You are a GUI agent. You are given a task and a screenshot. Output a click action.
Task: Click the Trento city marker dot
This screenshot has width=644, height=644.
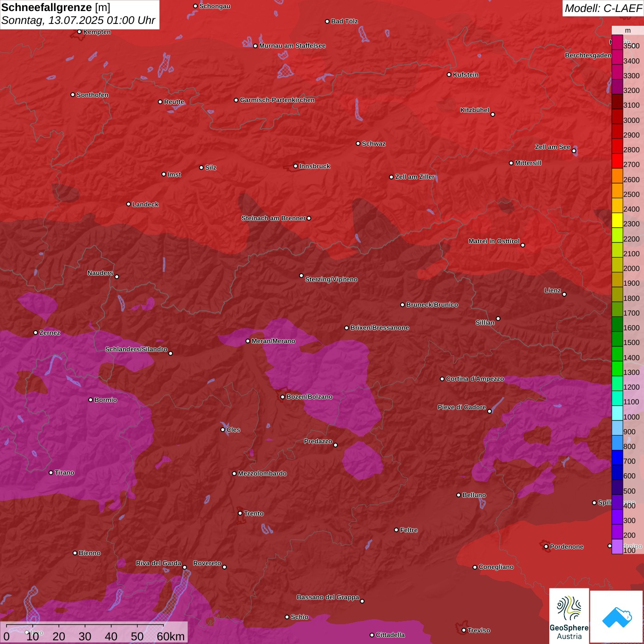pos(240,513)
